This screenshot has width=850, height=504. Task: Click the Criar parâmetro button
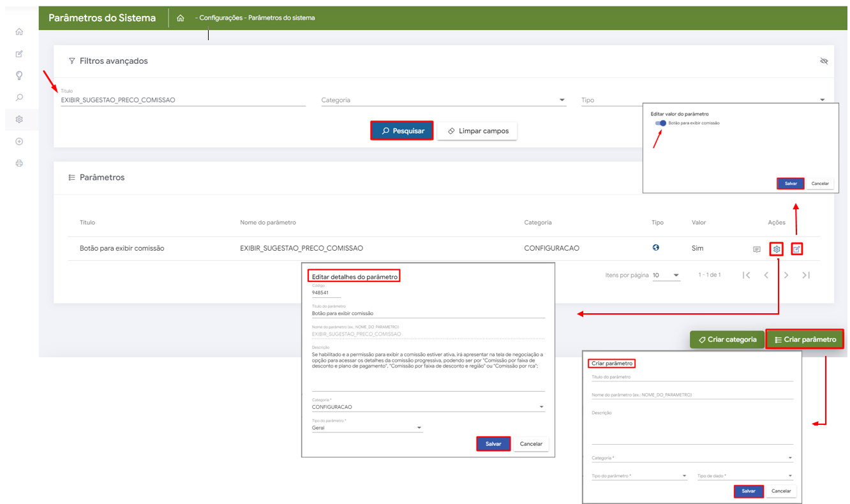pos(804,339)
